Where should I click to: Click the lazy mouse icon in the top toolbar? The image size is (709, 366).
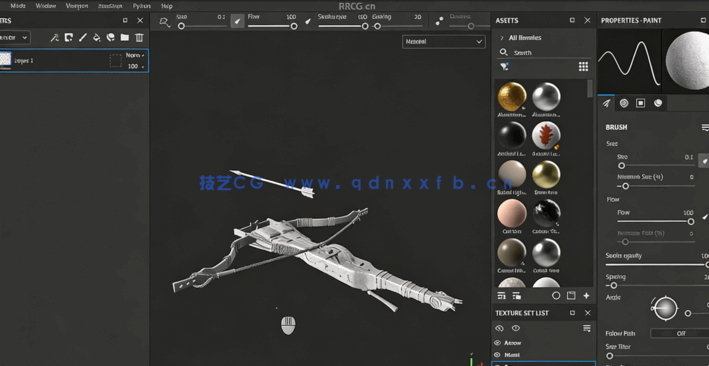coord(165,21)
